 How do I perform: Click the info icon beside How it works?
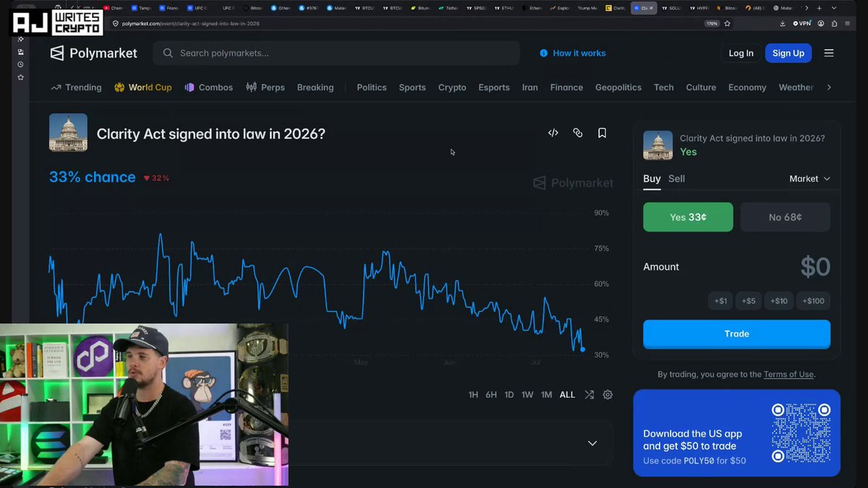[544, 53]
